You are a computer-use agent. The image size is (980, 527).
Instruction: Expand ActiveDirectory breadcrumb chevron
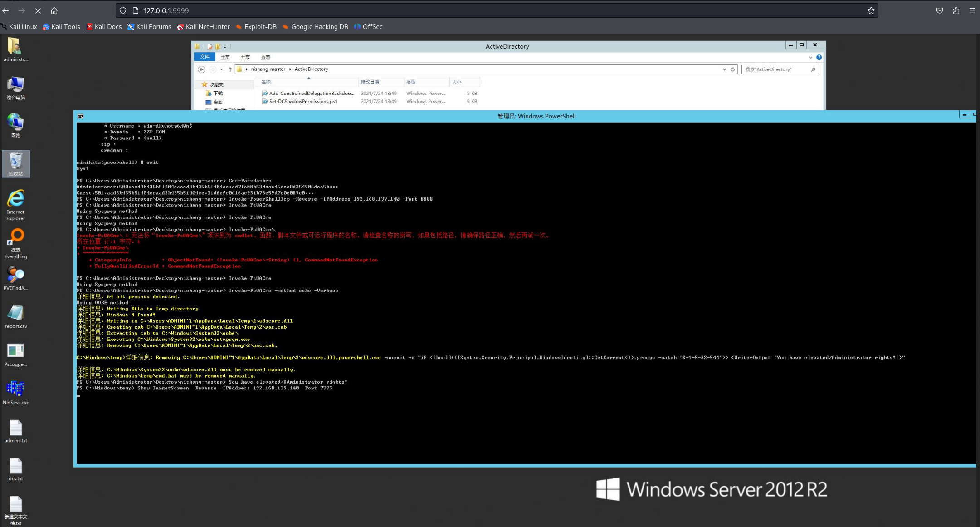click(290, 69)
